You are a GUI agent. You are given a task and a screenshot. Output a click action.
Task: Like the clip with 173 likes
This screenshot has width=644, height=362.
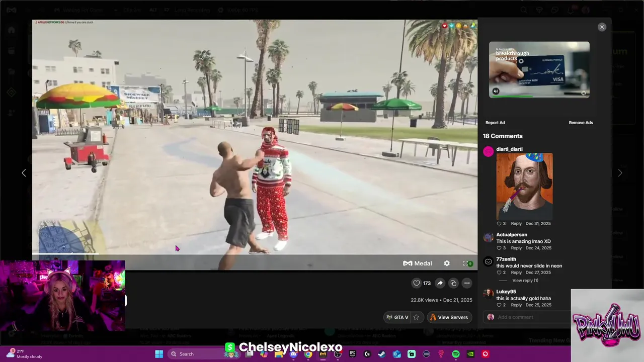coord(417,283)
